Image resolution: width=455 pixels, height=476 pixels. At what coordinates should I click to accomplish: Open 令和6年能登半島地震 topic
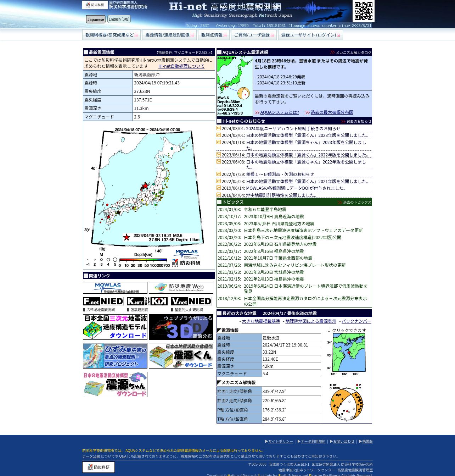[x=265, y=210]
